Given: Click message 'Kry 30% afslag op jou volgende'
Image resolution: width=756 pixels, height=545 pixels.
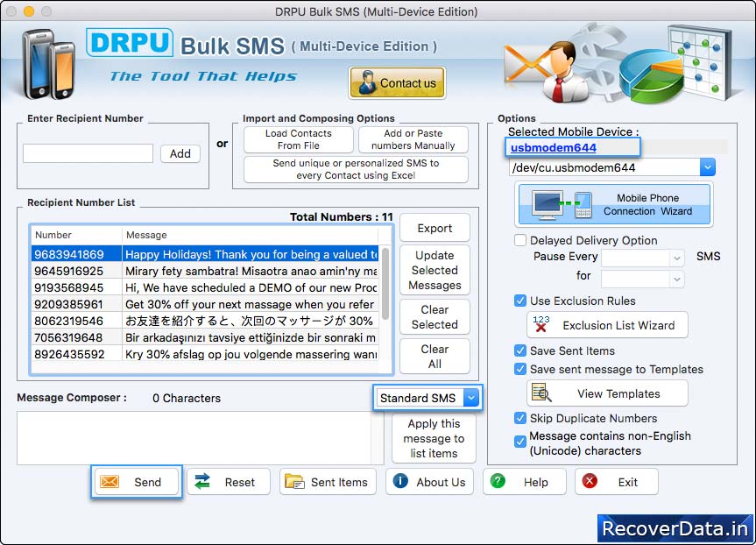Looking at the screenshot, I should click(x=251, y=354).
